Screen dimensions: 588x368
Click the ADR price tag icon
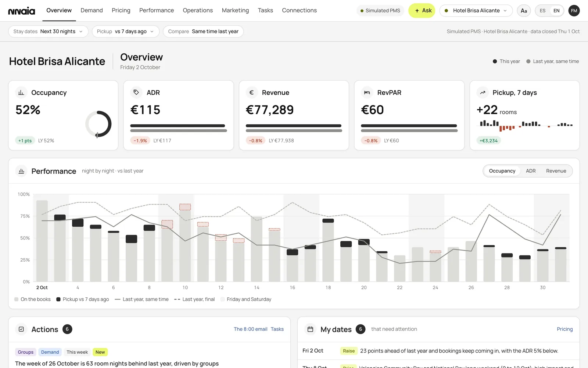click(x=136, y=92)
